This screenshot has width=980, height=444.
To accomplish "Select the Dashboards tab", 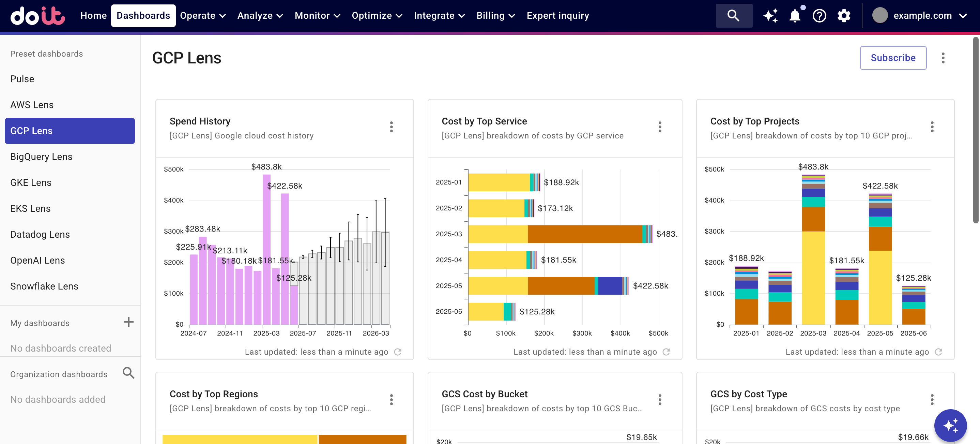I will [143, 16].
